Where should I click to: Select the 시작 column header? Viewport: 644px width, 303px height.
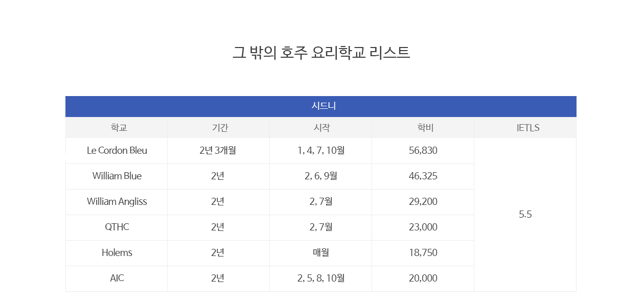pos(321,128)
